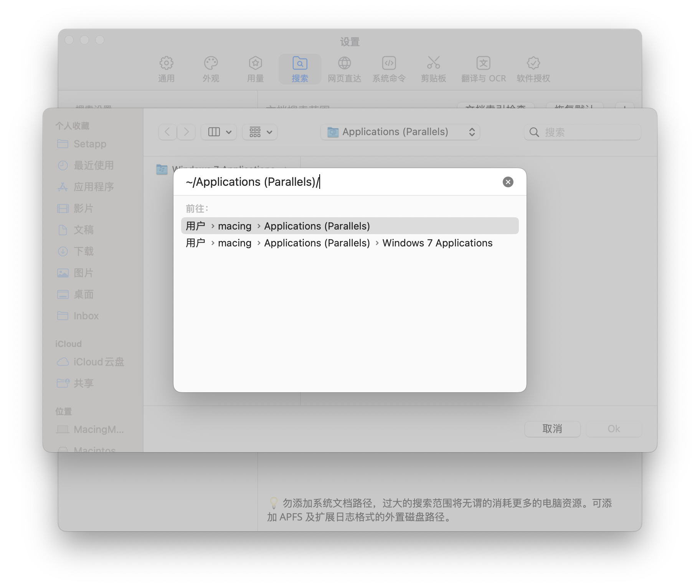Click the Ok button
This screenshot has height=588, width=700.
click(613, 429)
